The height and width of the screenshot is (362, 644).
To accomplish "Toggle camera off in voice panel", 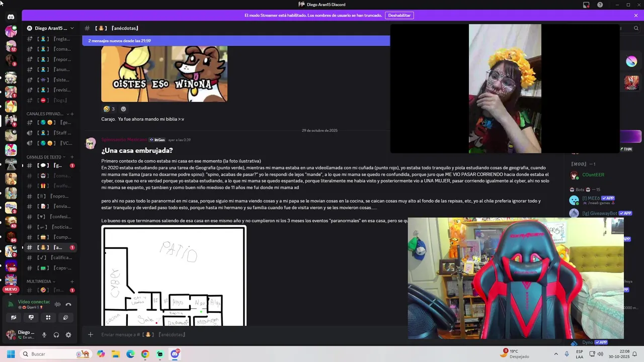I will tap(14, 317).
